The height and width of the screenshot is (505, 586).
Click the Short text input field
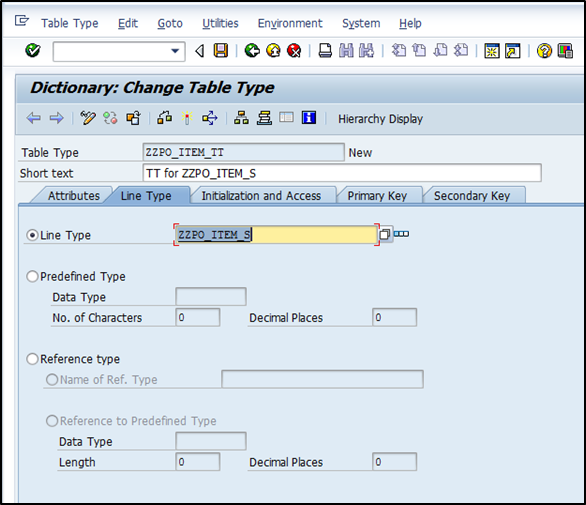click(342, 173)
